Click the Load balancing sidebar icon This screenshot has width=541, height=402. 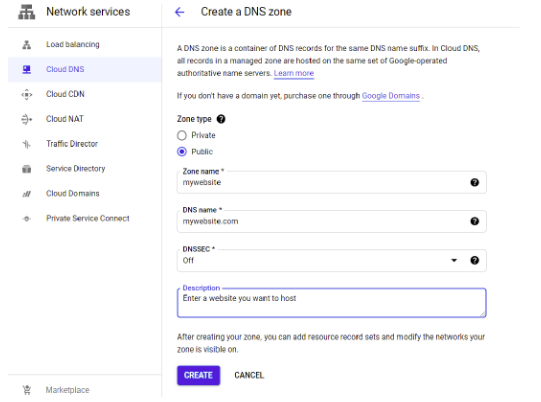pos(27,45)
